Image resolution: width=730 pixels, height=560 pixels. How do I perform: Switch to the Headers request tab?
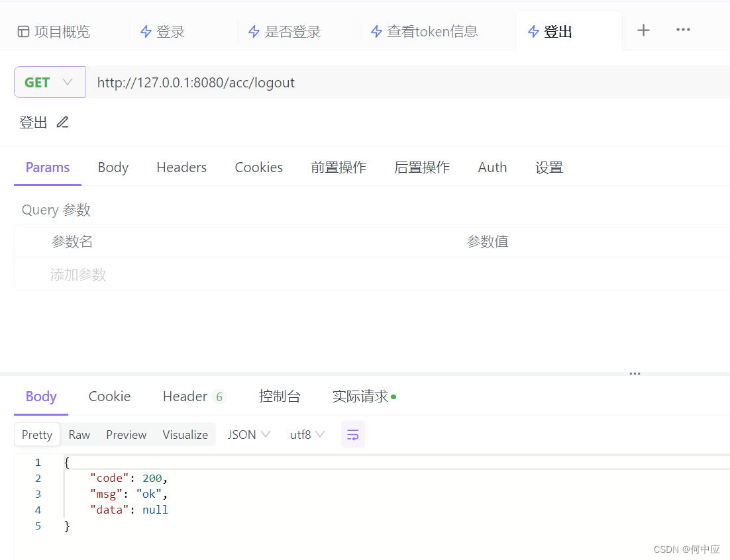(182, 167)
